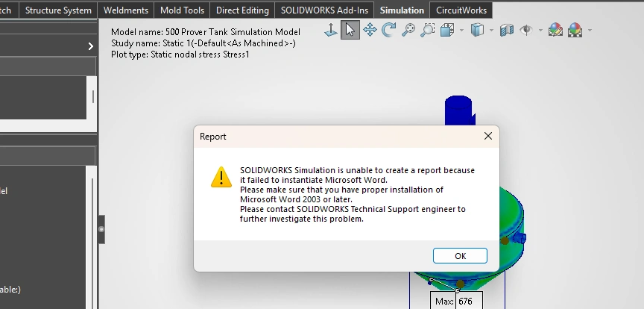The width and height of the screenshot is (644, 309).
Task: Open the Direct Editing tab
Action: [x=242, y=10]
